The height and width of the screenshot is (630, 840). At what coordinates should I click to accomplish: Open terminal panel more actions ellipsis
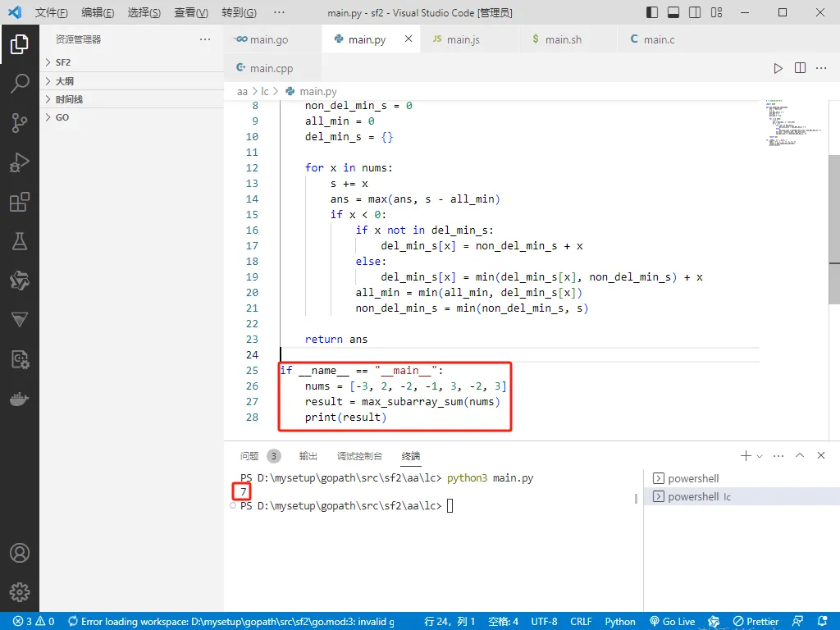click(778, 456)
